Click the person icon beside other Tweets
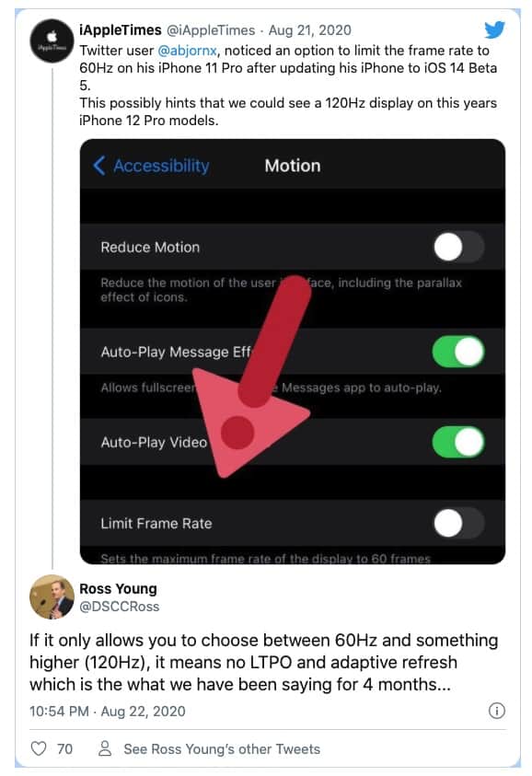This screenshot has height=776, width=532. (104, 748)
